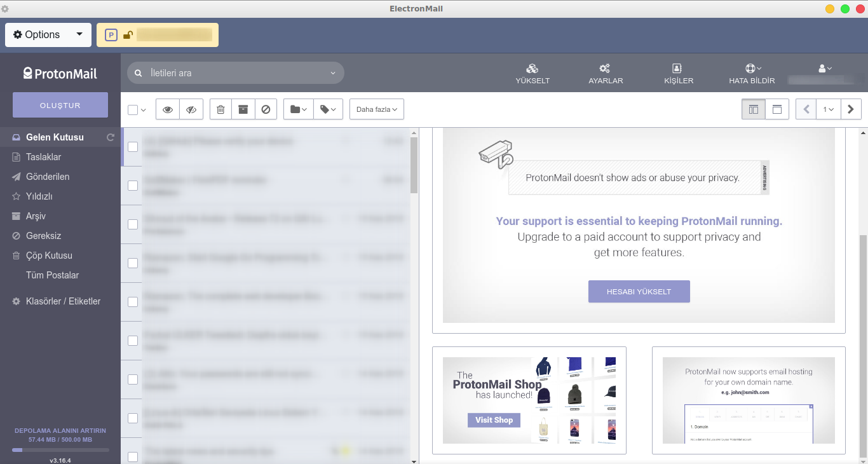
Task: Open the Options dropdown
Action: point(48,35)
